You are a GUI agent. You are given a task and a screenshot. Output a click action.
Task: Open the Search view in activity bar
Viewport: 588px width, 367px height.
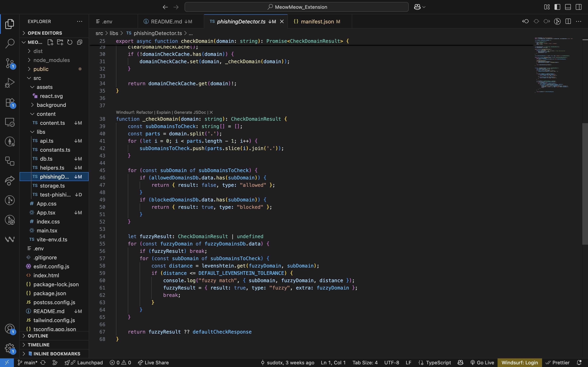pyautogui.click(x=10, y=43)
